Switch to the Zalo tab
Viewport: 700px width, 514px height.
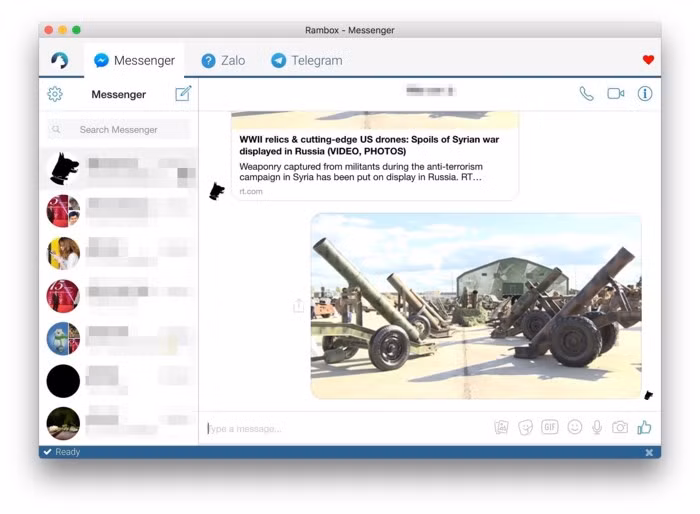point(223,61)
